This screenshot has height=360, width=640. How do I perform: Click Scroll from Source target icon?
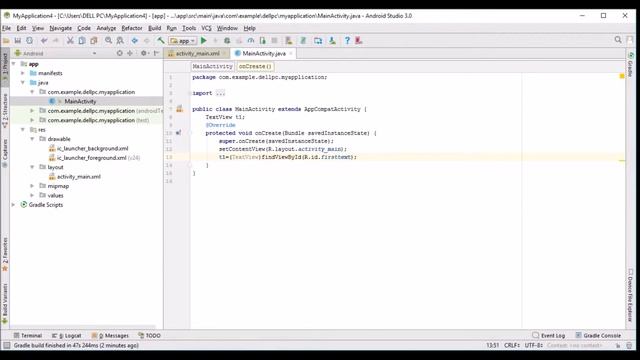point(120,53)
